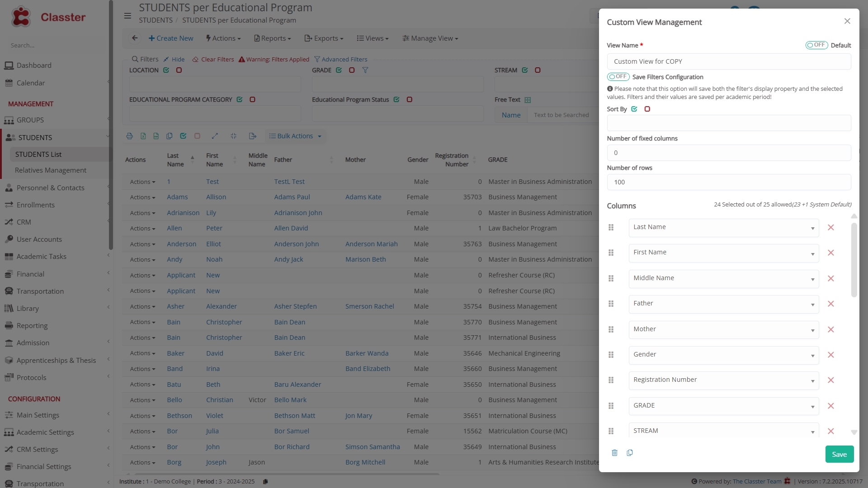The image size is (868, 488).
Task: Click the Sort By input box
Action: coord(729,123)
